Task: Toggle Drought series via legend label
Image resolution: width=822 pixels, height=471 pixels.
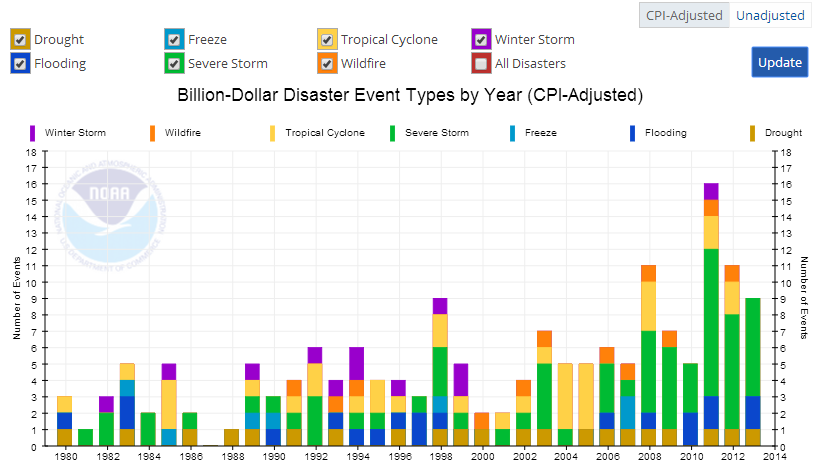Action: pos(784,133)
